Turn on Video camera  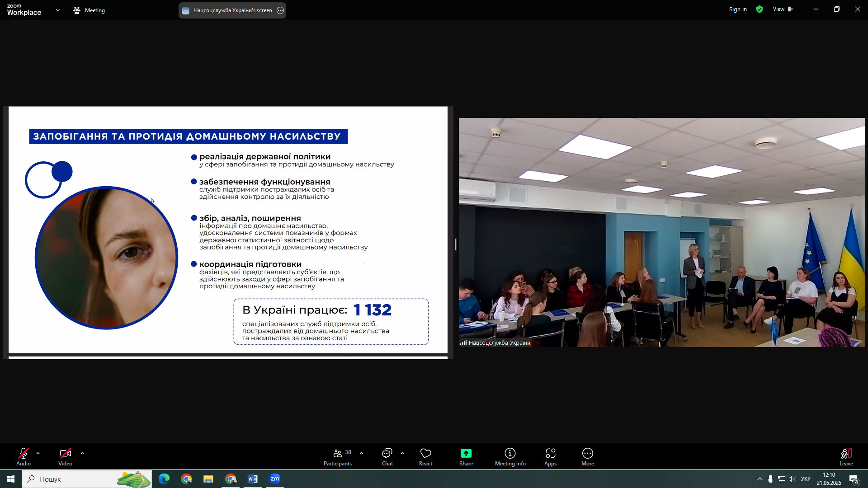pyautogui.click(x=65, y=454)
